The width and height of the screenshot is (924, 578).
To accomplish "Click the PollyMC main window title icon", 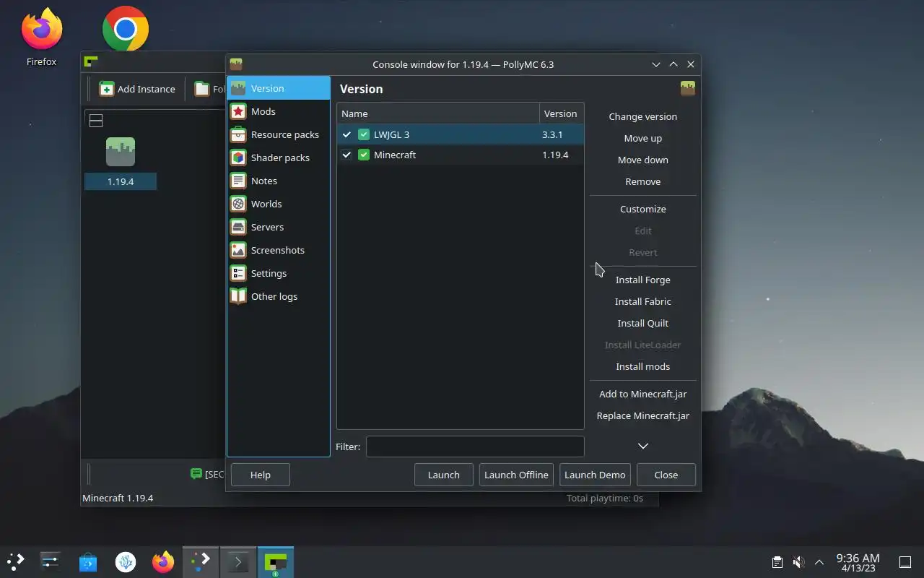I will pos(90,61).
